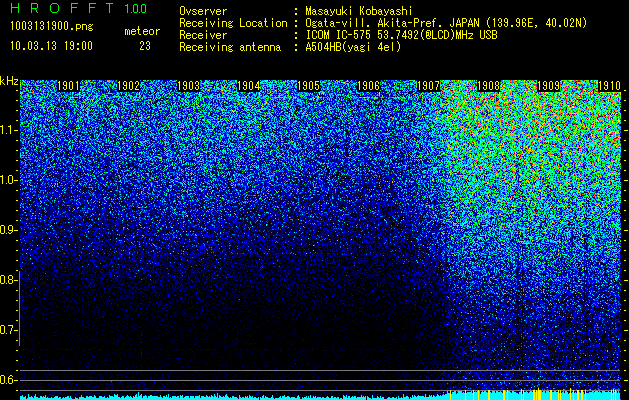This screenshot has width=629, height=400.
Task: Click the 1.0 frequency axis label
Action: tap(8, 180)
